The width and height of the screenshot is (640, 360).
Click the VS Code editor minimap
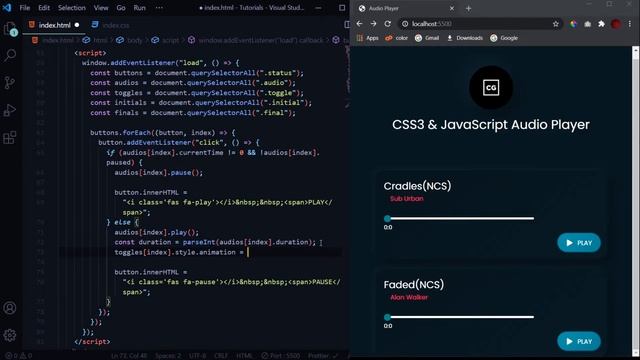point(347,78)
